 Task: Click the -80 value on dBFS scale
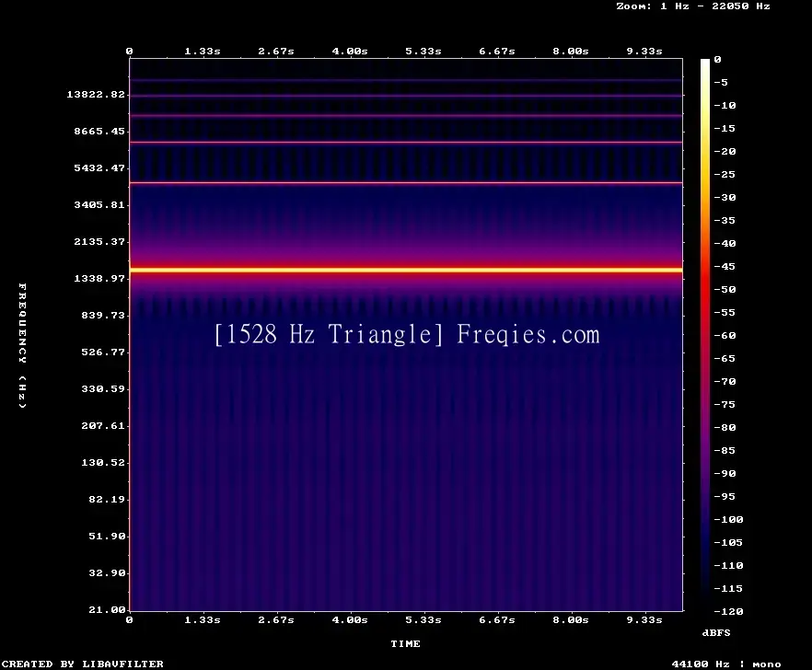coord(725,428)
